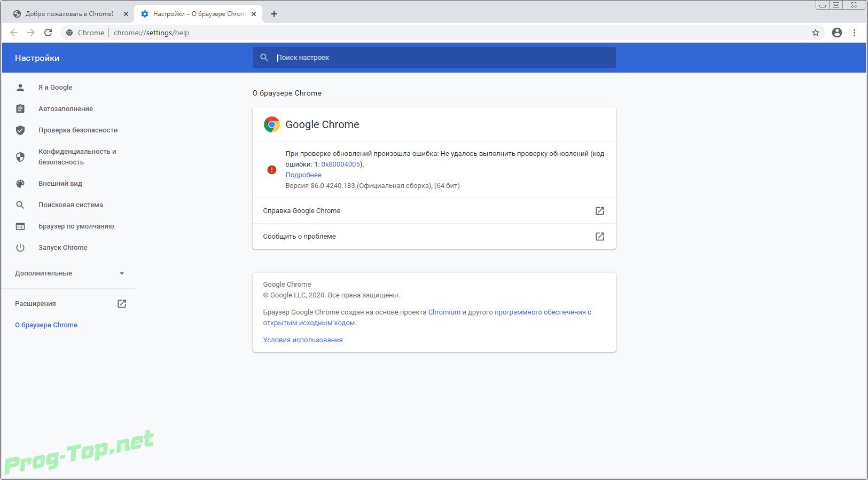The height and width of the screenshot is (480, 868).
Task: Maximize the Chrome window
Action: [836, 5]
